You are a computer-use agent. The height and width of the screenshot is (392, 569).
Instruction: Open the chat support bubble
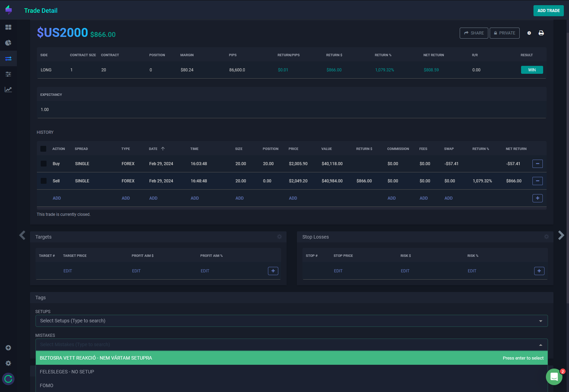click(554, 376)
